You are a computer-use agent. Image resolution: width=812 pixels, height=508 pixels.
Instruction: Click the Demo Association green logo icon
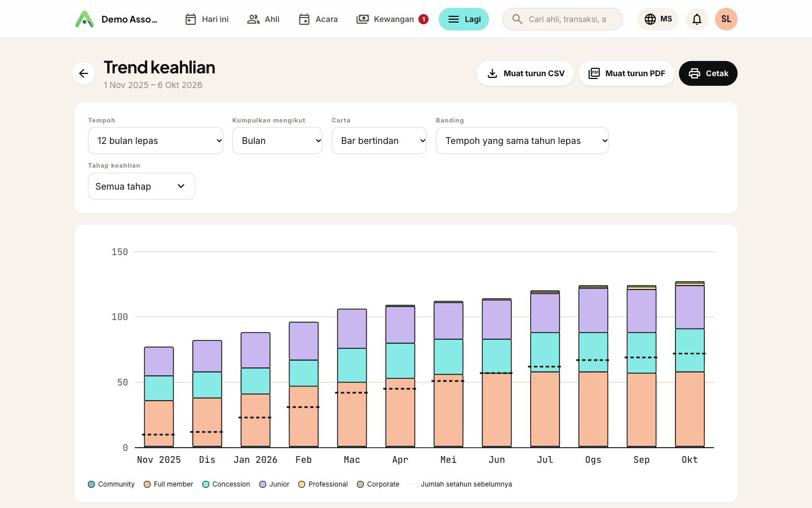(x=85, y=19)
